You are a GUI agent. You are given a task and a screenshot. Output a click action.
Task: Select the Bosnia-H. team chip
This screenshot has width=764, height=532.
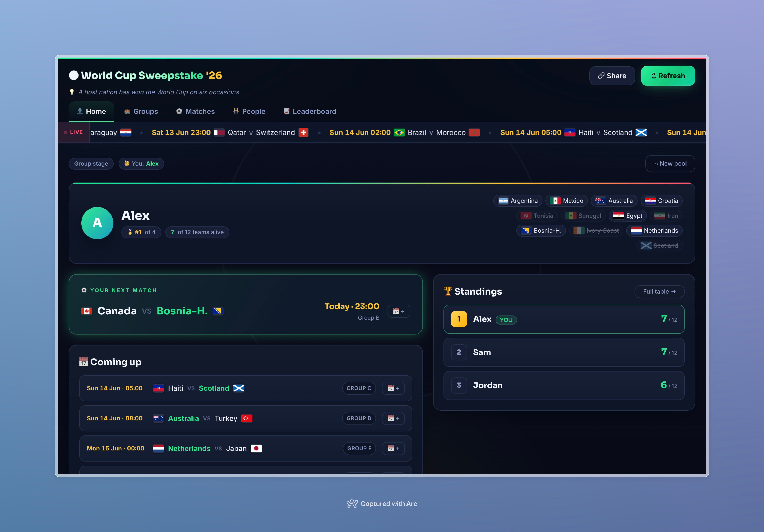click(541, 231)
